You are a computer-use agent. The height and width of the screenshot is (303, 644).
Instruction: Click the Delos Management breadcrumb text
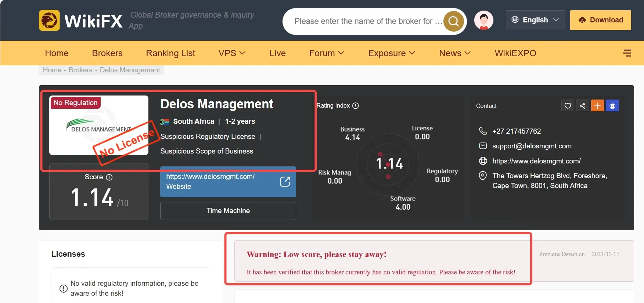(130, 70)
